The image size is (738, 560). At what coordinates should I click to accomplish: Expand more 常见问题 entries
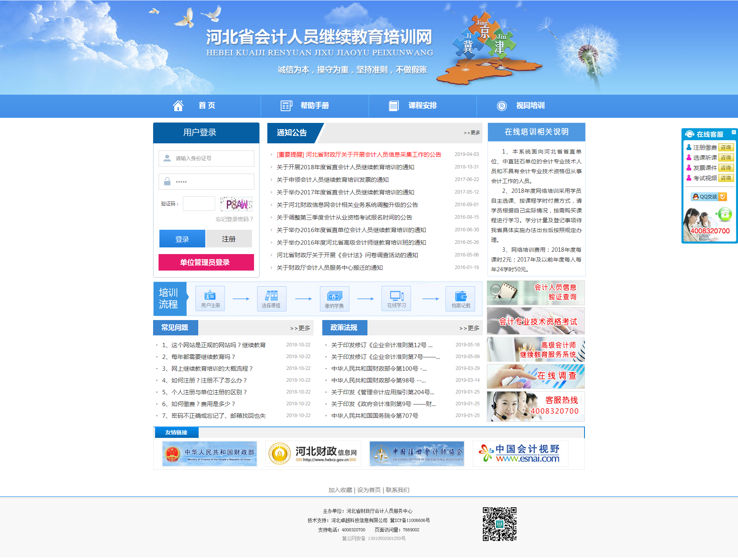pyautogui.click(x=300, y=328)
